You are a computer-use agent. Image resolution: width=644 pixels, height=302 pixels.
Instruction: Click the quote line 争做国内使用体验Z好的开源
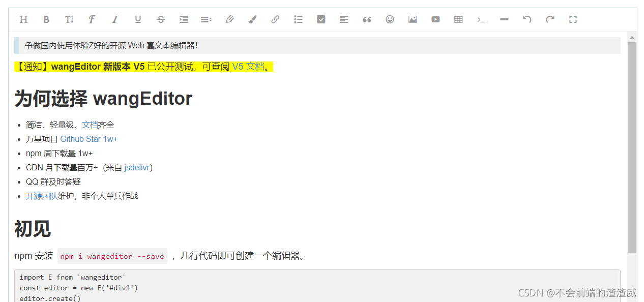pos(111,45)
